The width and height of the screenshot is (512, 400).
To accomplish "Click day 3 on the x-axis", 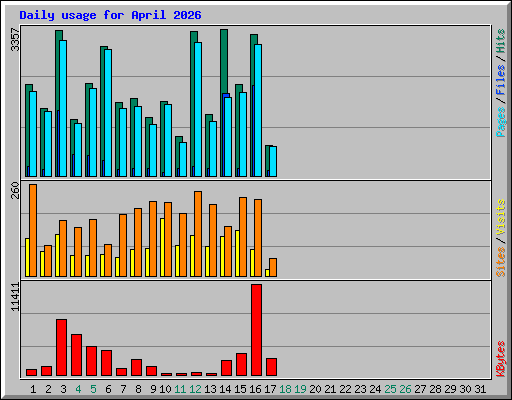I will (63, 389).
